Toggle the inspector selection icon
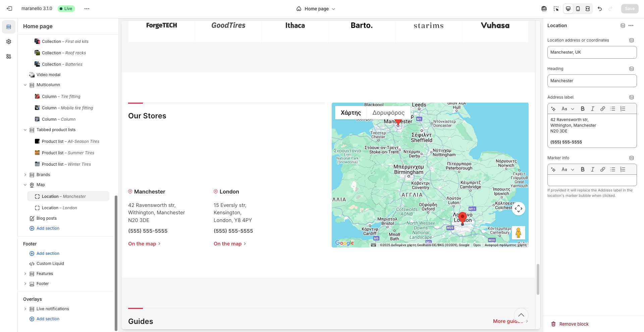This screenshot has width=644, height=332. click(x=556, y=9)
